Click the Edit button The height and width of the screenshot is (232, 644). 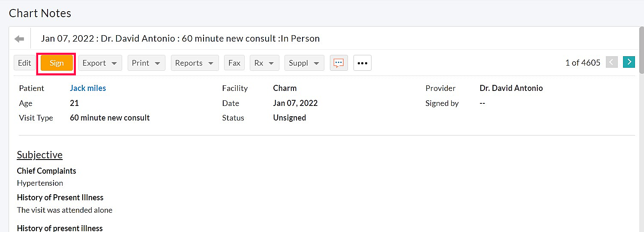[x=24, y=63]
